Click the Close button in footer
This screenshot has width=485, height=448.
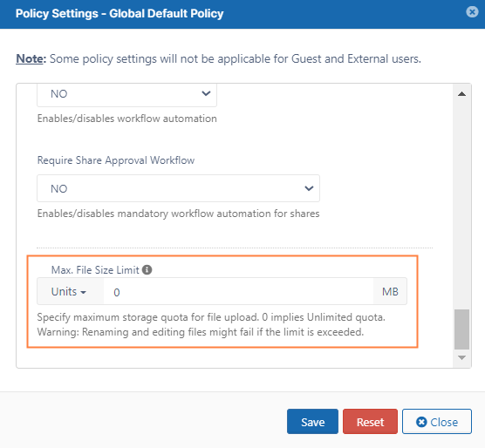click(437, 422)
